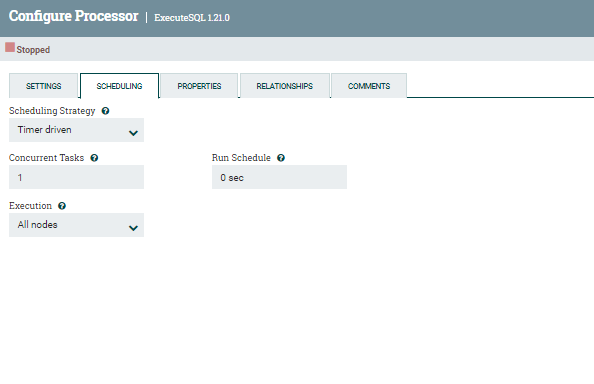Open the Scheduling Strategy help icon
Screen dimensions: 594x384
(x=105, y=111)
